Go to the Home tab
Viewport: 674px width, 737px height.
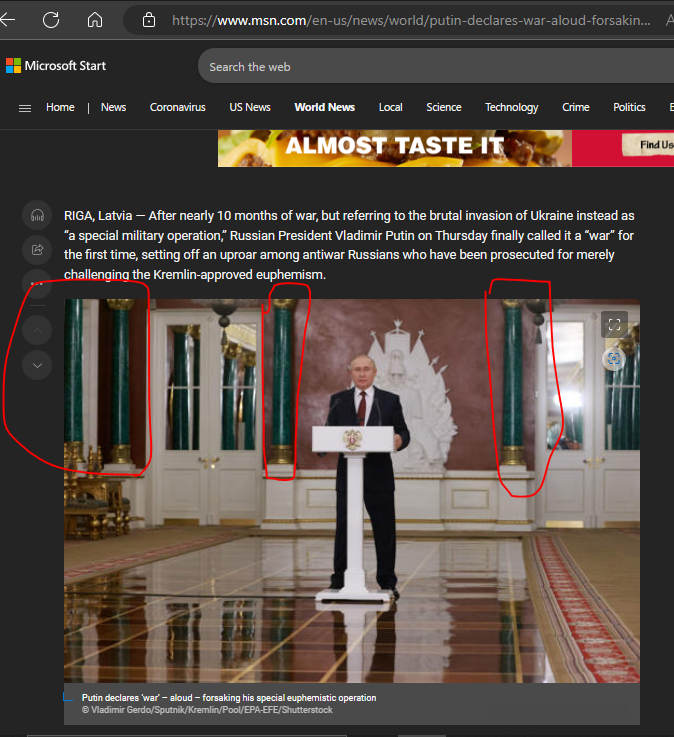pos(60,108)
